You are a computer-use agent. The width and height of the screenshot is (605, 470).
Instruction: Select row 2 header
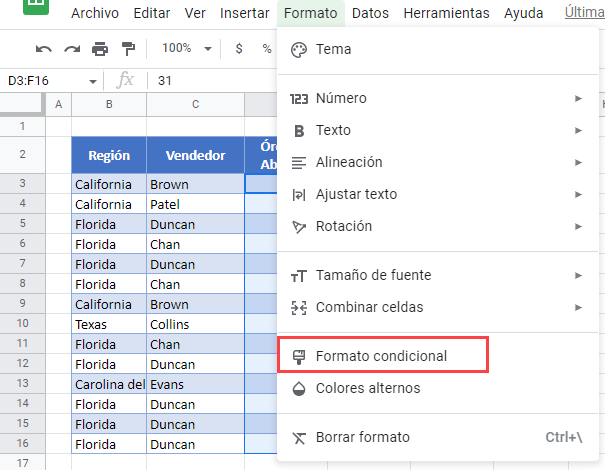[22, 155]
